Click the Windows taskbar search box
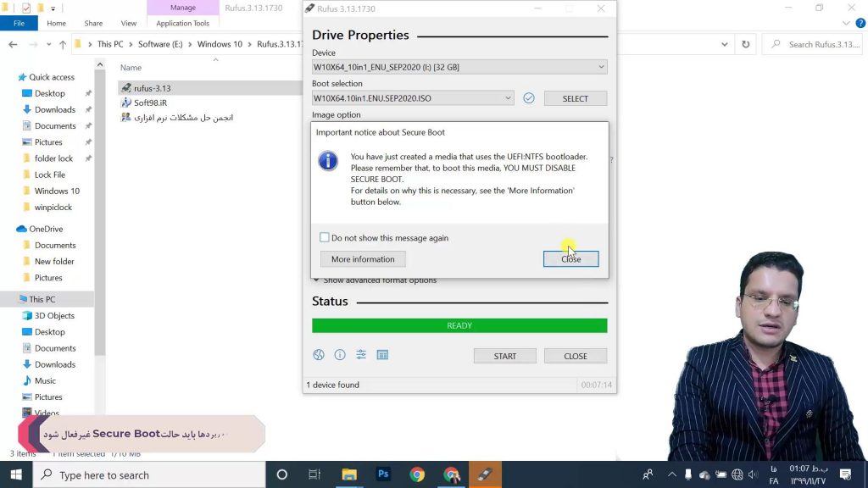 tap(149, 474)
